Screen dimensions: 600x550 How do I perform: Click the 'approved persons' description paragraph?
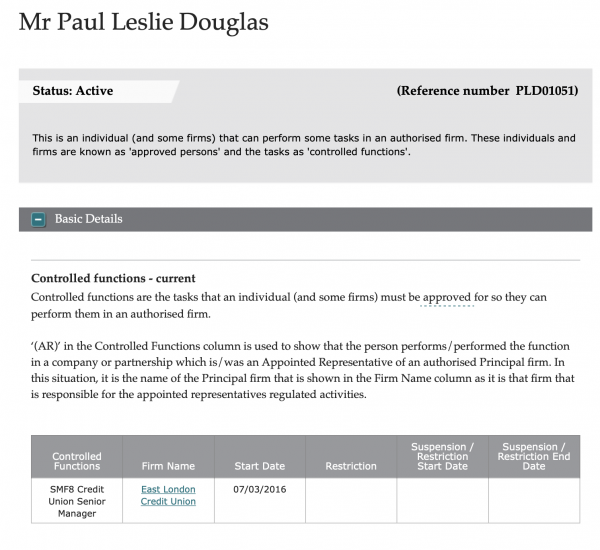coord(304,145)
